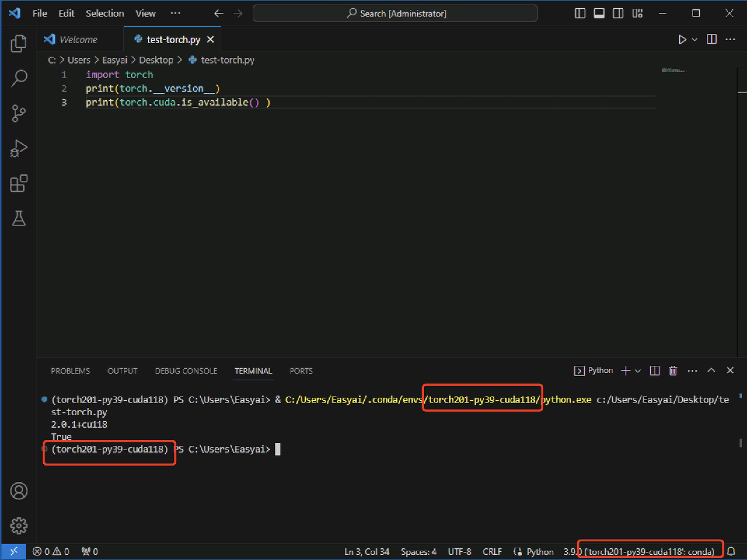Open the launch profile dropdown arrow
This screenshot has width=747, height=560.
[638, 371]
